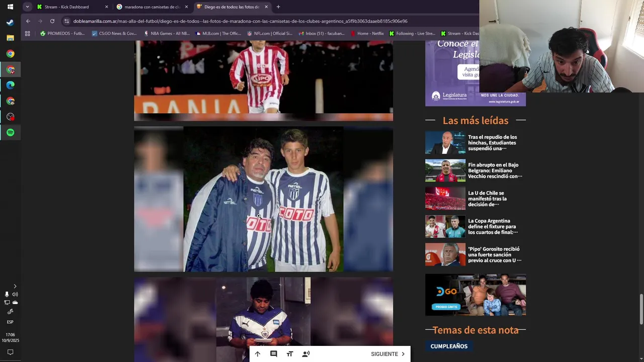
Task: Select the CUMPLEAÑOS topic tag
Action: (449, 346)
